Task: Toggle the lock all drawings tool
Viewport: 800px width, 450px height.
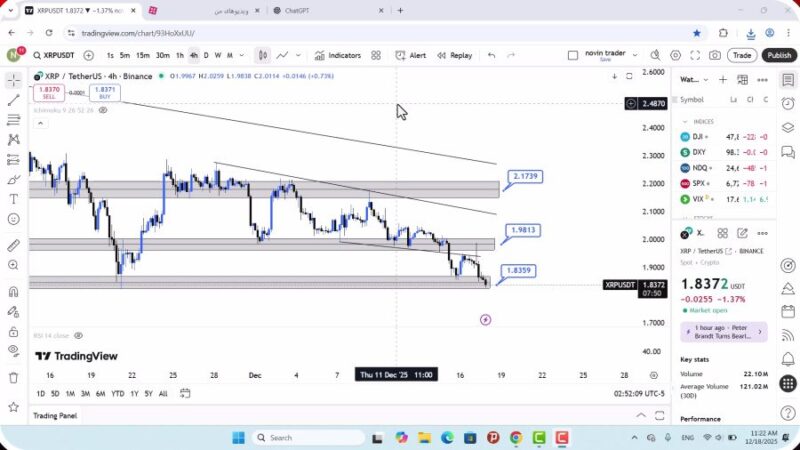Action: [13, 331]
